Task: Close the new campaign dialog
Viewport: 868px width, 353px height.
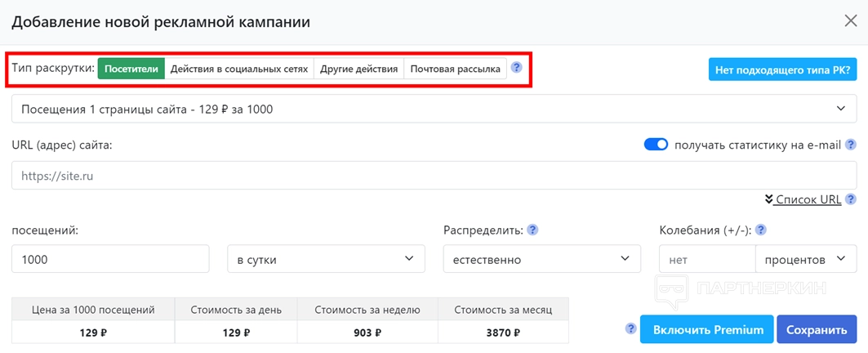Action: tap(849, 22)
